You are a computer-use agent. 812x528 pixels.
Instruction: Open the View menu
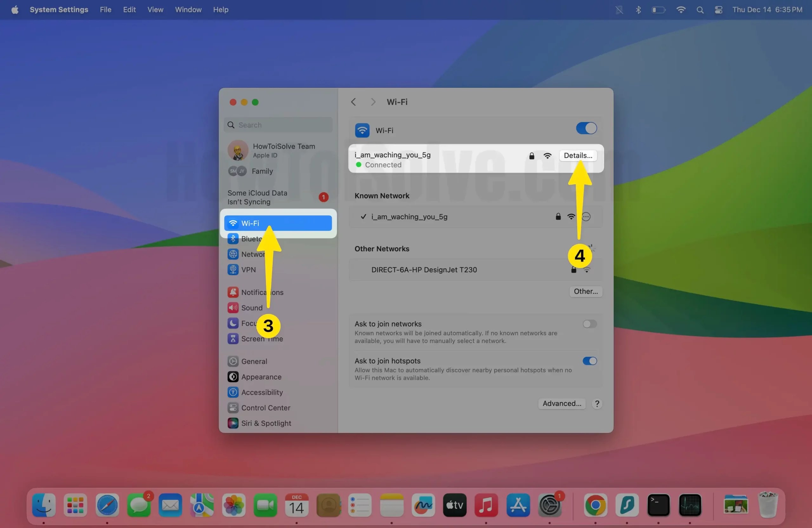[x=155, y=10]
